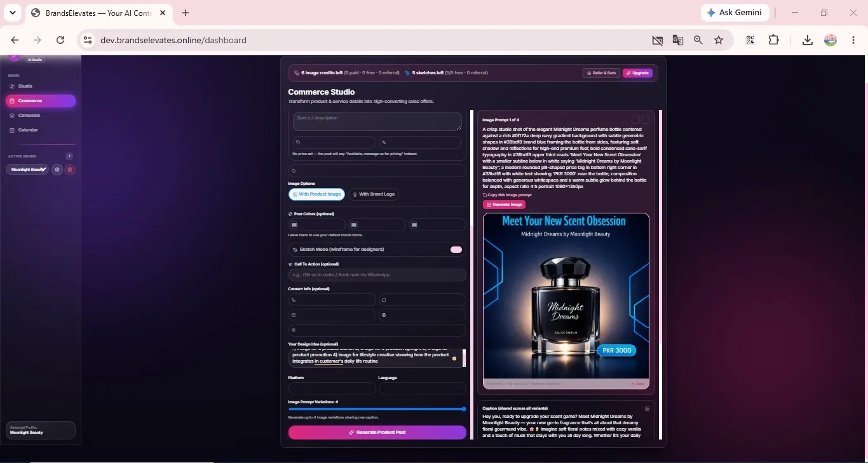868x463 pixels.
Task: Click the website contact input field
Action: click(x=423, y=315)
